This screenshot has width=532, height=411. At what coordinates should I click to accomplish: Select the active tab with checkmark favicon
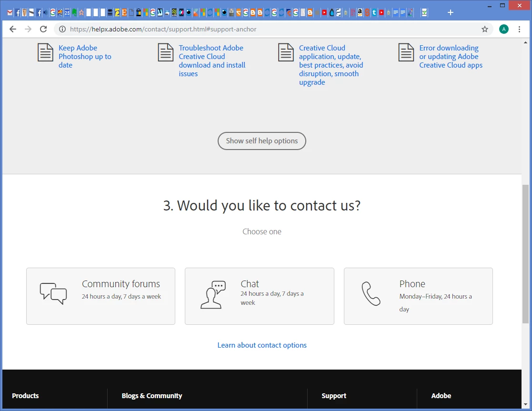[424, 13]
